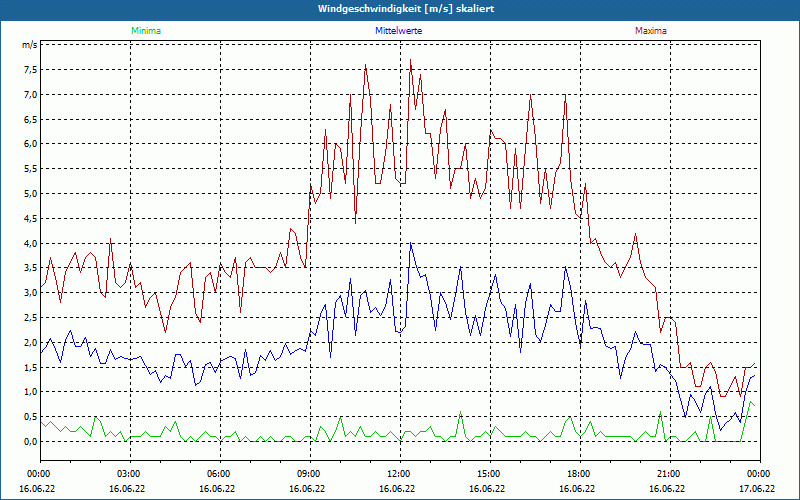The image size is (800, 500).
Task: Select the red Maxima legend label
Action: (651, 31)
